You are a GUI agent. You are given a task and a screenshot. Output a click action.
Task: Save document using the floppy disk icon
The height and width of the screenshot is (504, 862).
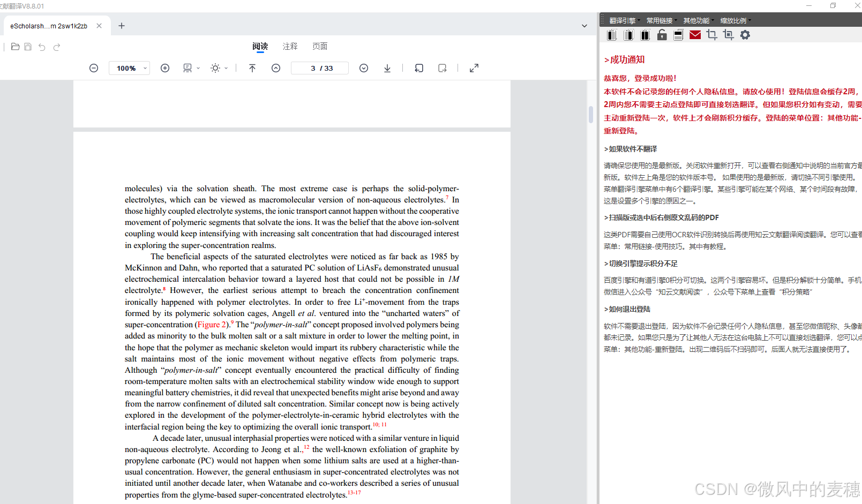[28, 47]
